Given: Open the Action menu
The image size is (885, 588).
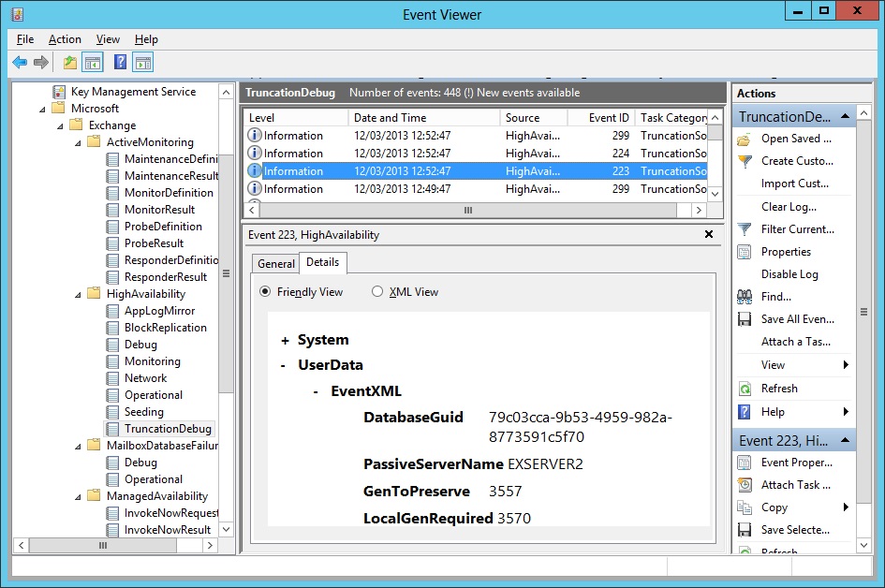Looking at the screenshot, I should (65, 39).
